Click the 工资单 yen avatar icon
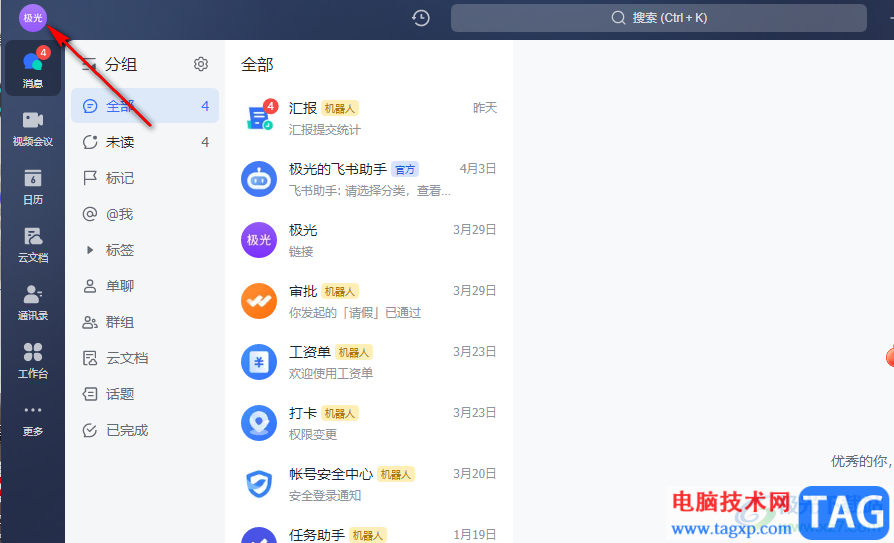This screenshot has width=894, height=543. (259, 362)
